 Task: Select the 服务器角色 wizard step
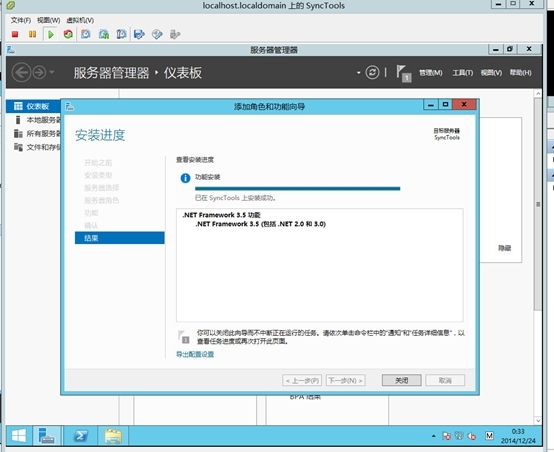[102, 200]
